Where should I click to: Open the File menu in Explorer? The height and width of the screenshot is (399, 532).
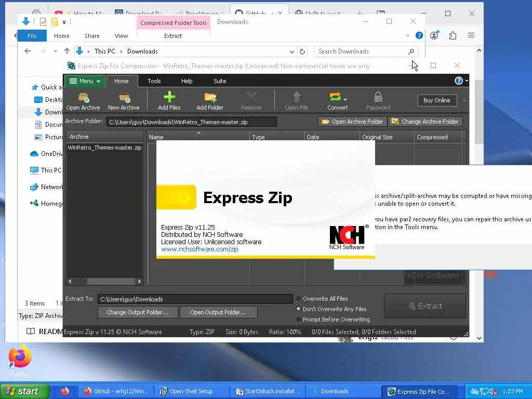[32, 36]
